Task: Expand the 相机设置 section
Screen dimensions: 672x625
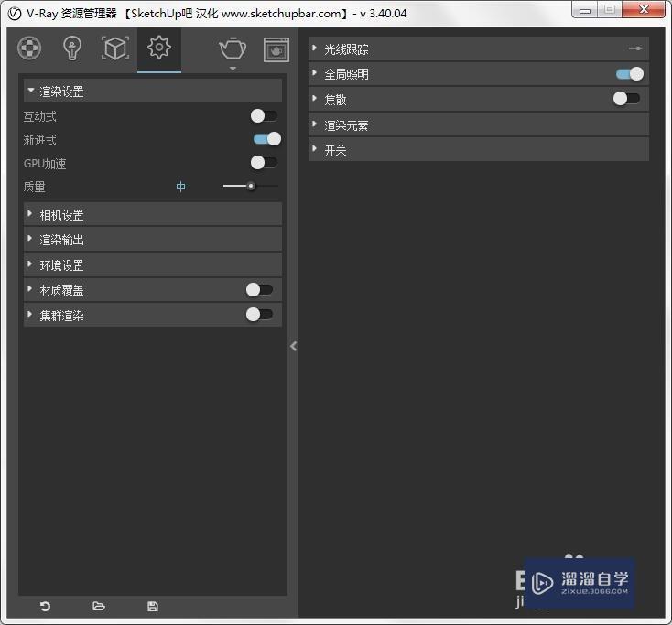Action: [153, 214]
